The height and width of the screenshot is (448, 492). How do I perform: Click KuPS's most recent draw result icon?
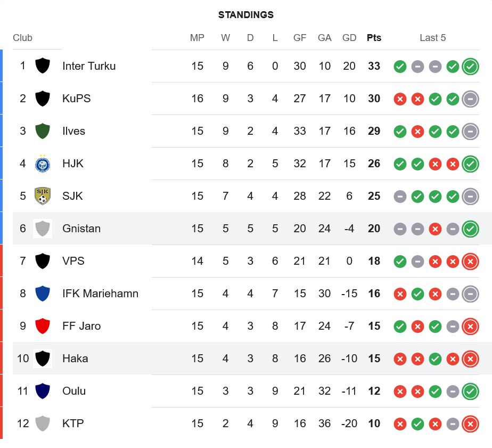[470, 99]
